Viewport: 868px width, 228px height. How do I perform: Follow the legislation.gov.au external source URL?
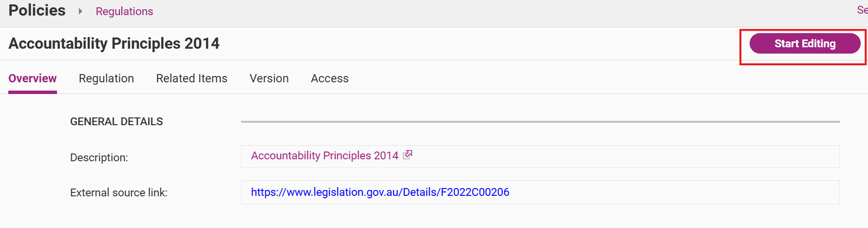[380, 192]
